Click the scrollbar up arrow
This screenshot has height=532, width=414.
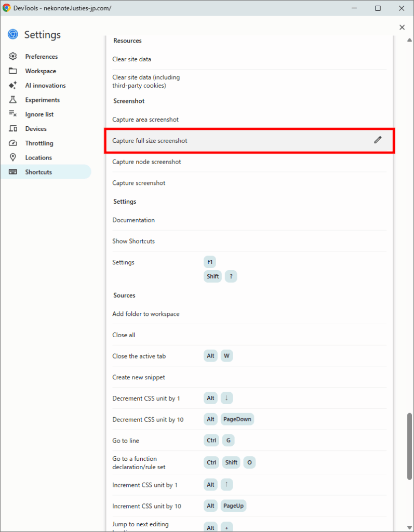(x=410, y=40)
